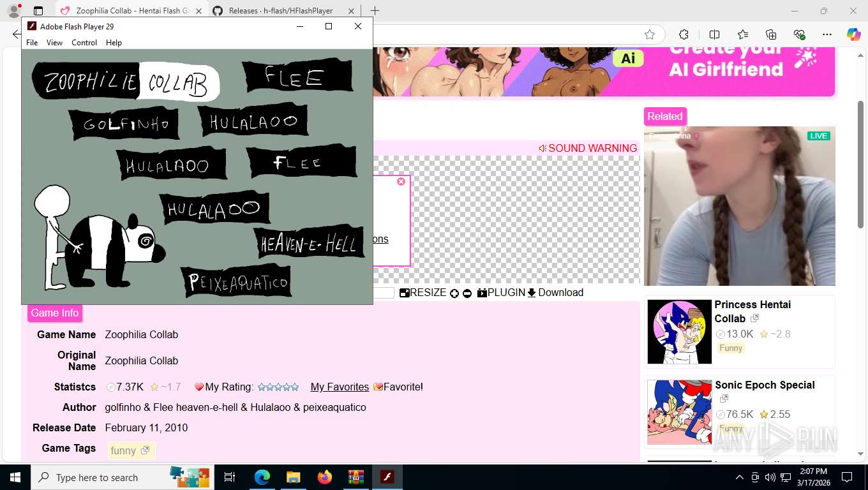Open the Copilot icon in Edge

pyautogui.click(x=854, y=34)
